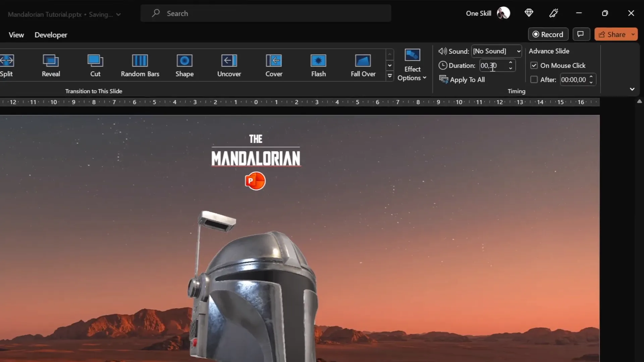
Task: Click the search magnifier icon
Action: 156,13
